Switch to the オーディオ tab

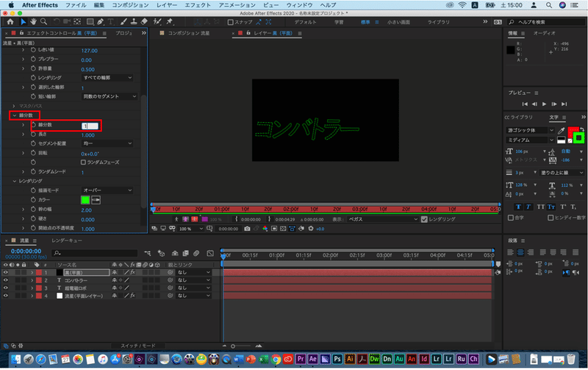pos(544,33)
